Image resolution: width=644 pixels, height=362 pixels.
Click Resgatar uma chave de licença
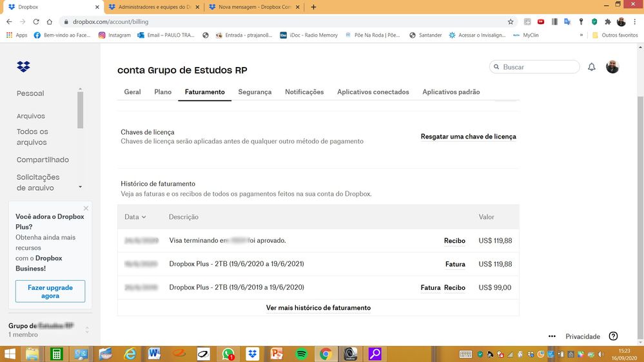(468, 137)
